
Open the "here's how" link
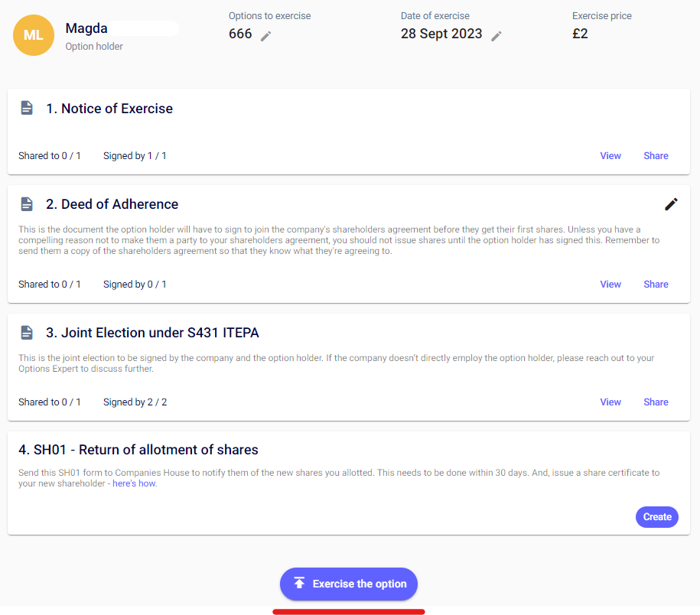click(x=135, y=483)
